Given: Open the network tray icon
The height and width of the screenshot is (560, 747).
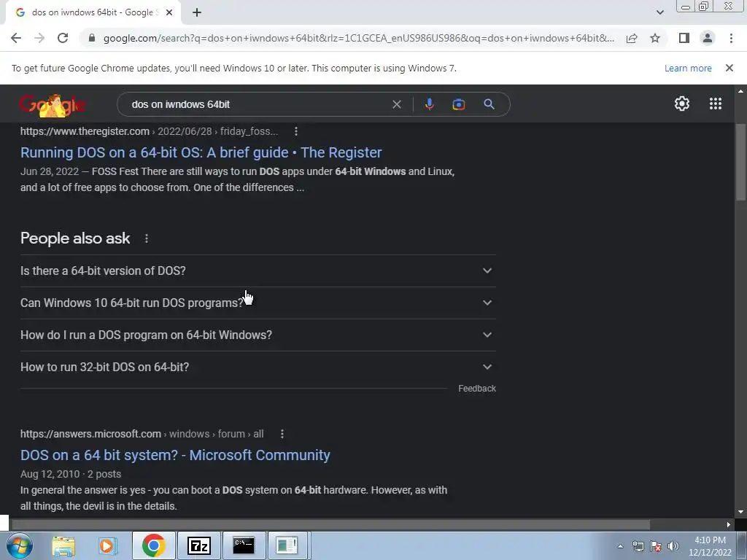Looking at the screenshot, I should [638, 546].
